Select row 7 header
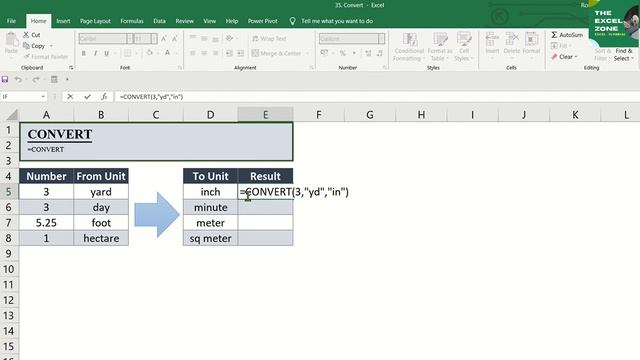This screenshot has height=360, width=640. point(9,223)
